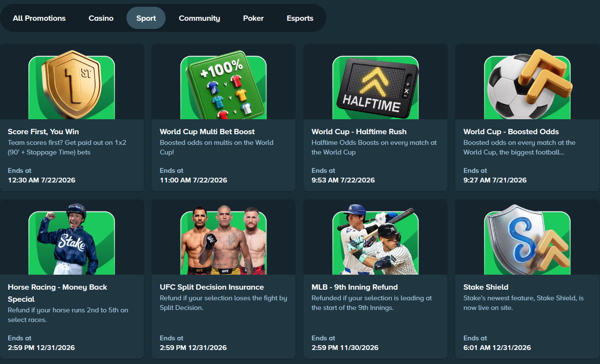
Task: Click the Stake jockey image
Action: [x=72, y=240]
